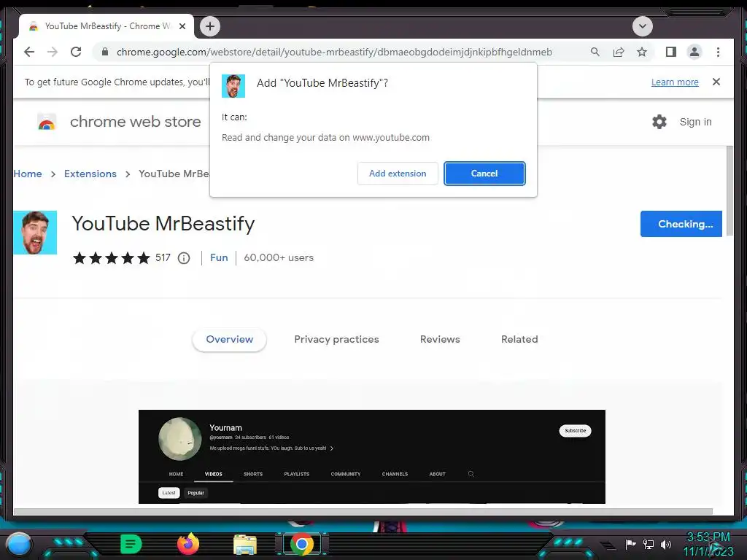Click the page's horizontal scrollbar
The height and width of the screenshot is (560, 747).
363,511
